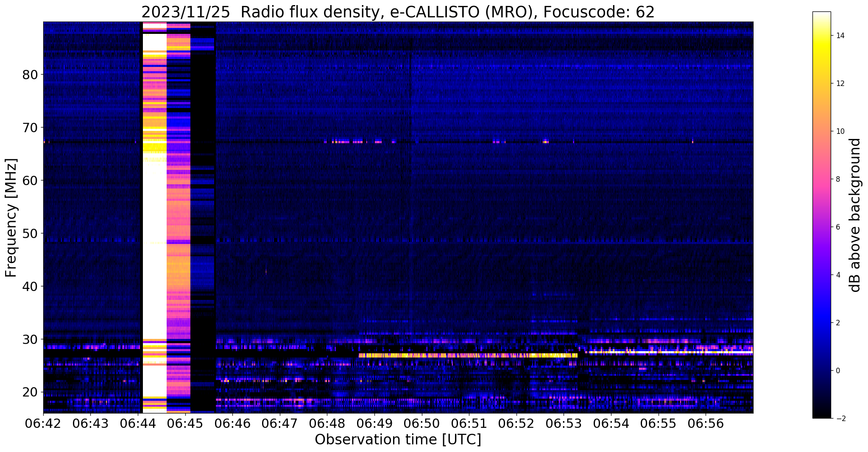Click the white emission streak after 06:54

click(671, 352)
